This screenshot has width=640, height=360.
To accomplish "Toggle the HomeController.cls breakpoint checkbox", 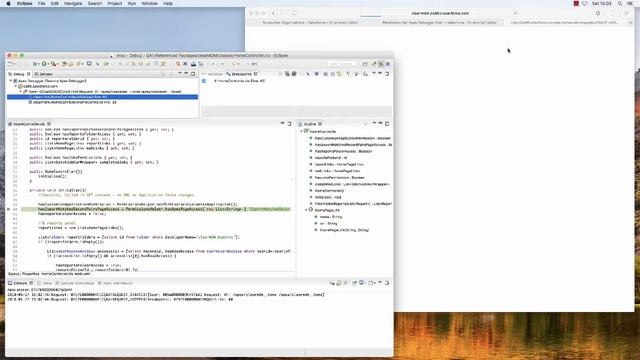I will [x=204, y=81].
